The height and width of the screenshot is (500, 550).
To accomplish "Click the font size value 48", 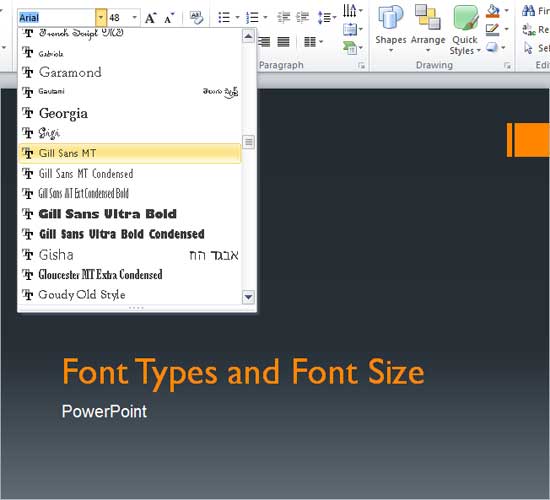I will pyautogui.click(x=115, y=18).
